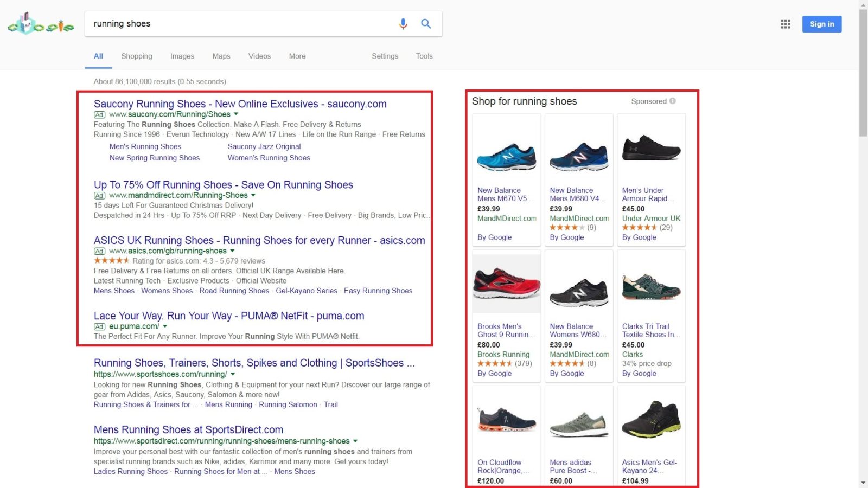
Task: Click the About 86,100,000 results text
Action: point(160,81)
